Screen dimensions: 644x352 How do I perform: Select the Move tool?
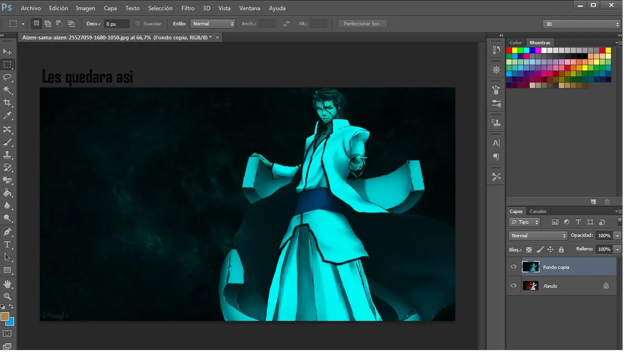click(x=7, y=52)
